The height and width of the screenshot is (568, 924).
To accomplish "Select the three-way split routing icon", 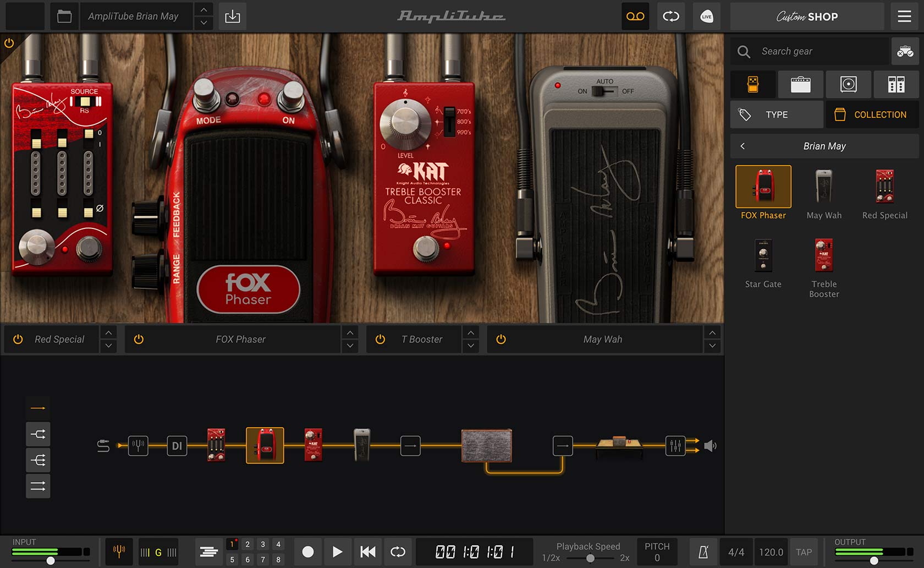I will pyautogui.click(x=38, y=460).
